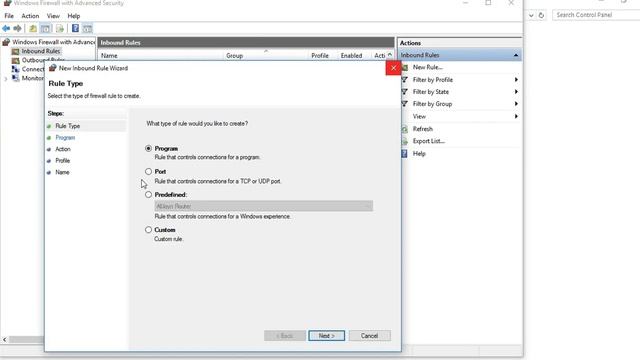
Task: Click the Control Panel refresh icon
Action: 541,15
